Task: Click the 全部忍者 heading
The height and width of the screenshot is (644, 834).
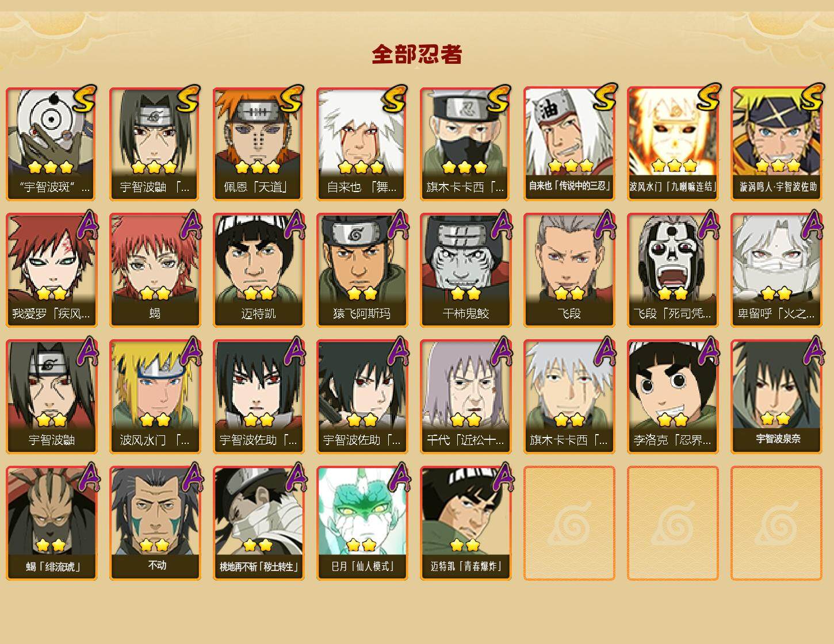Action: 417,55
